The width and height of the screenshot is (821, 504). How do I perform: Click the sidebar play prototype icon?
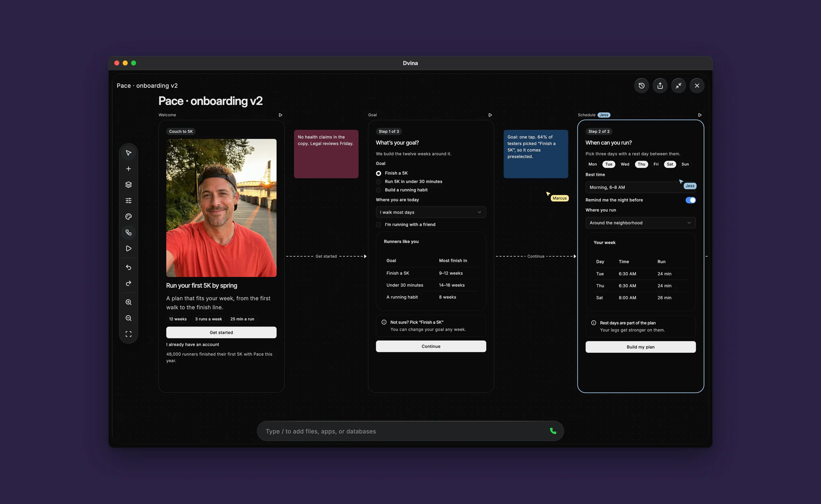tap(128, 249)
